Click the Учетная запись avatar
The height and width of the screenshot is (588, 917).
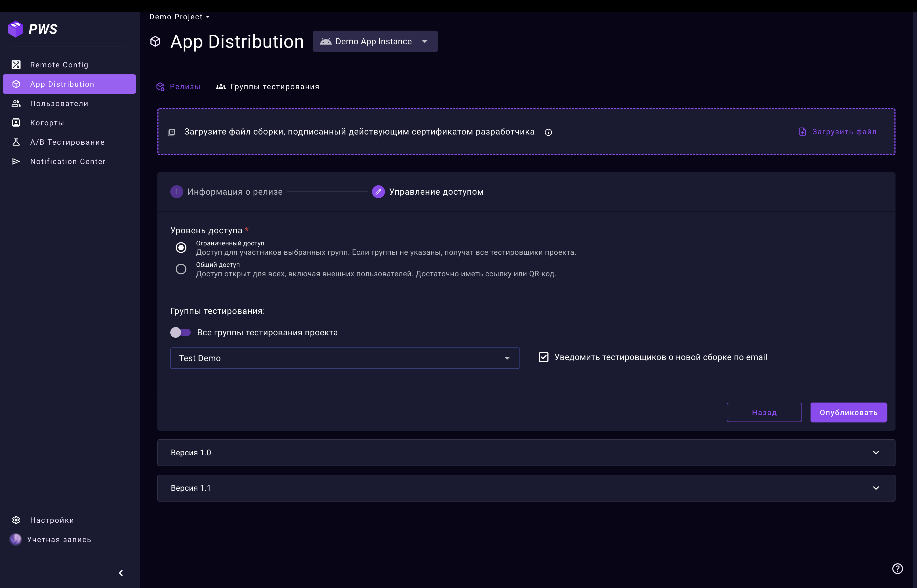16,539
